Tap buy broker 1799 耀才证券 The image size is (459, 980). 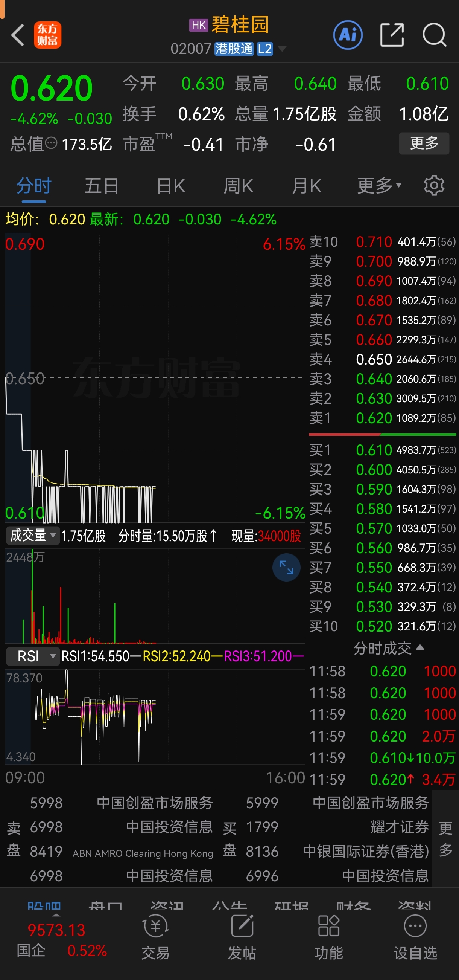coord(337,827)
